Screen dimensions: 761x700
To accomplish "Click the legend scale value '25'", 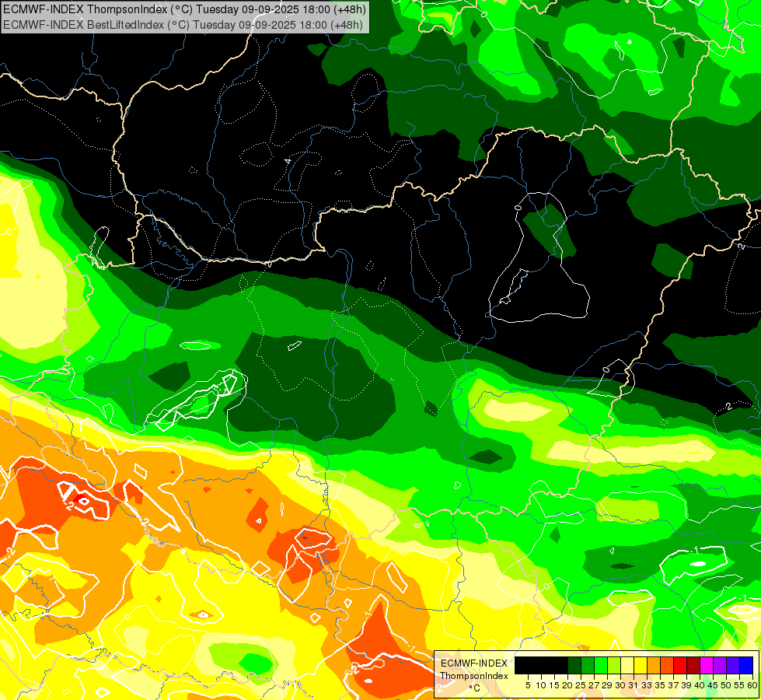I will point(581,685).
